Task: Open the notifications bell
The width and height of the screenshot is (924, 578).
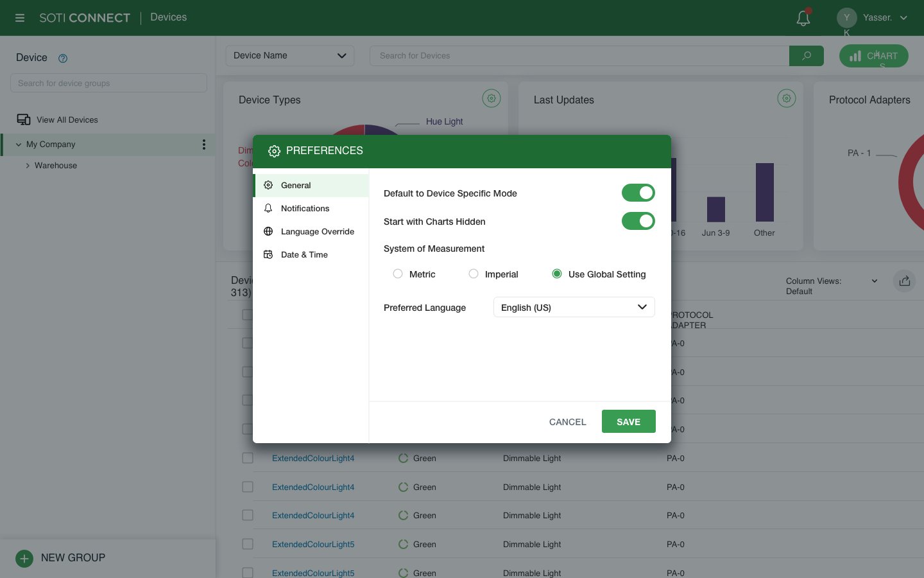Action: [803, 18]
